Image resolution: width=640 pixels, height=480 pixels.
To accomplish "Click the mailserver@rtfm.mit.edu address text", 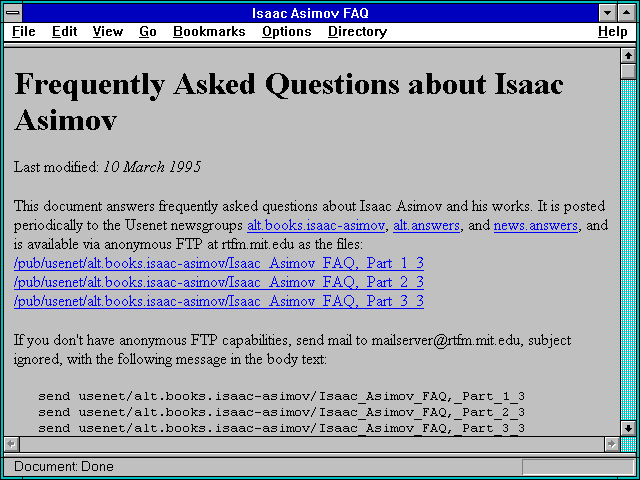I will tap(447, 340).
